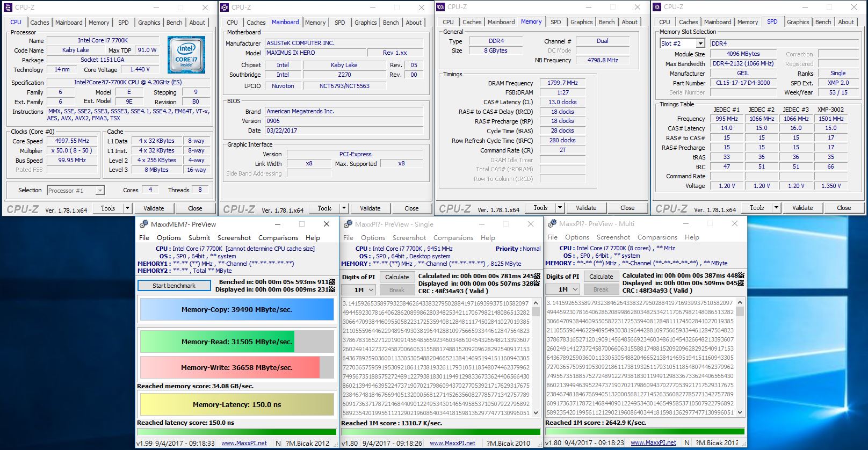Image resolution: width=868 pixels, height=450 pixels.
Task: Click Validate in the first CPU-Z window
Action: coord(154,208)
